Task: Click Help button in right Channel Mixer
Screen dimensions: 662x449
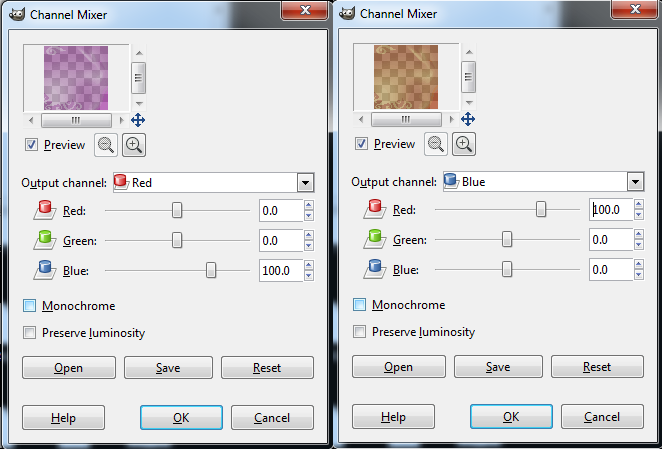Action: pos(393,417)
